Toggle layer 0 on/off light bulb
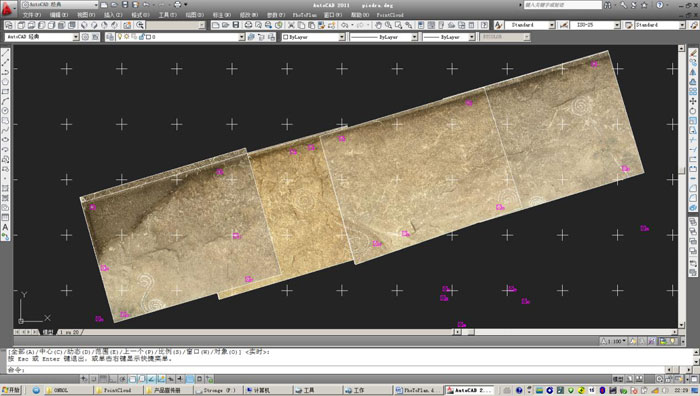The height and width of the screenshot is (396, 700). [120, 37]
